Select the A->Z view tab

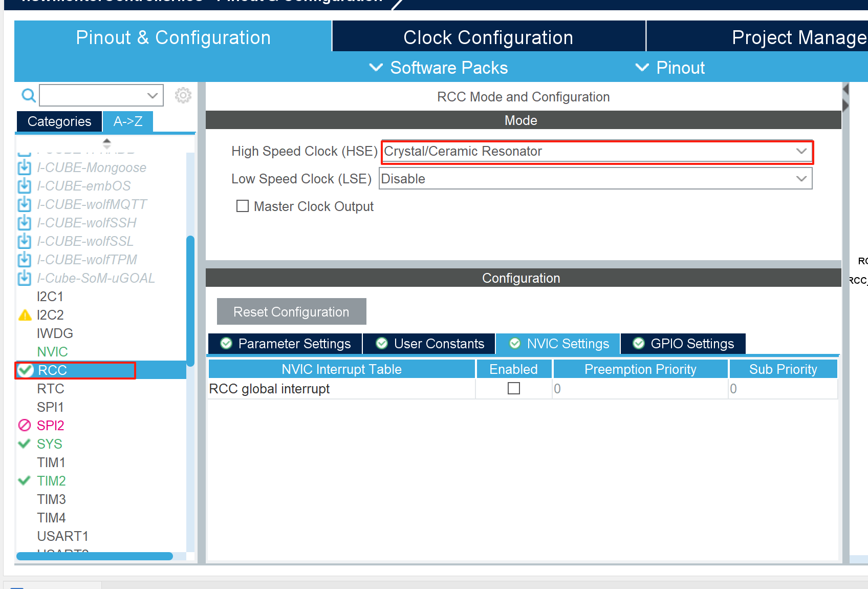tap(128, 121)
